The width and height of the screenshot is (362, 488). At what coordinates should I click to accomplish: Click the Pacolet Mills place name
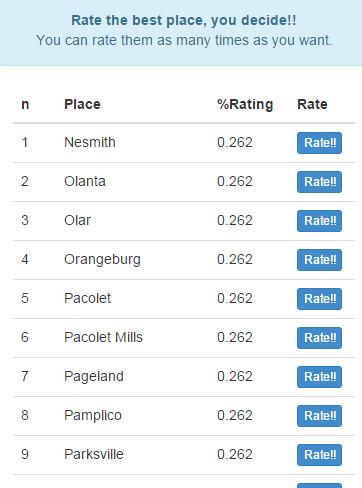pos(103,337)
